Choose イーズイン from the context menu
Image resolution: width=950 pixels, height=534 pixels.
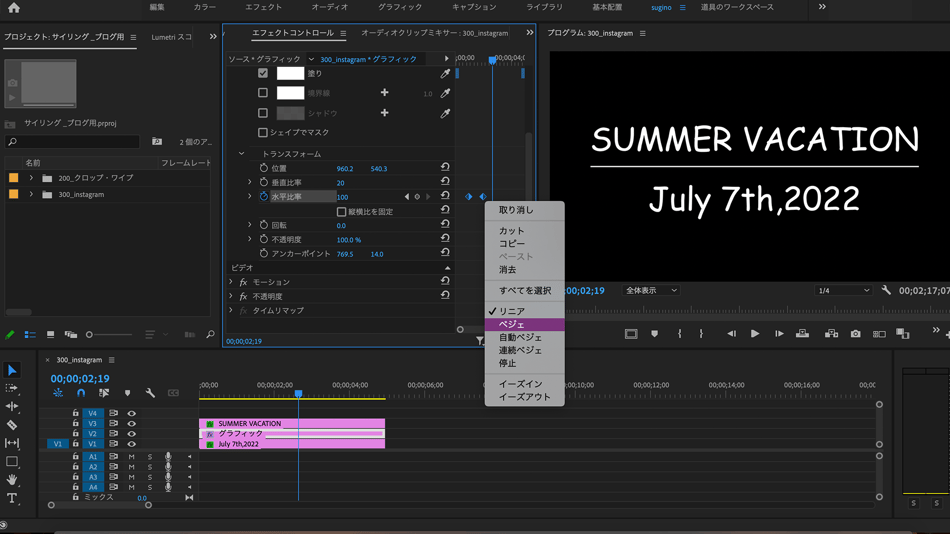[x=520, y=384]
